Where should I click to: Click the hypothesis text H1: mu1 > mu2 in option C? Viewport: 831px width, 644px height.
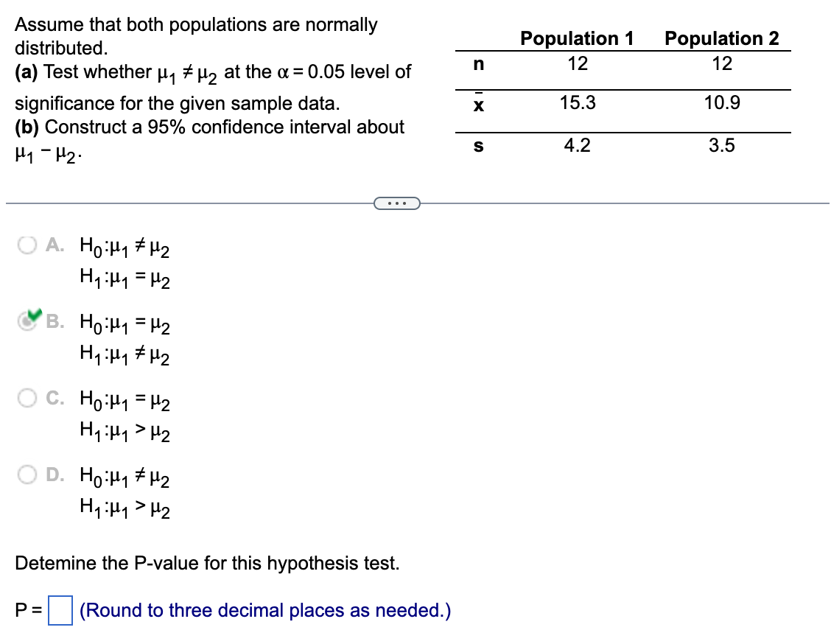[x=125, y=433]
